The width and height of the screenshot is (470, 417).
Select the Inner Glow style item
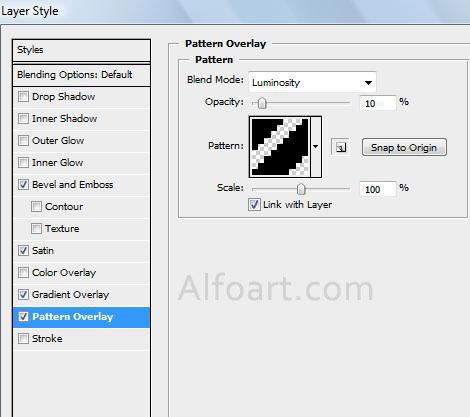click(81, 162)
